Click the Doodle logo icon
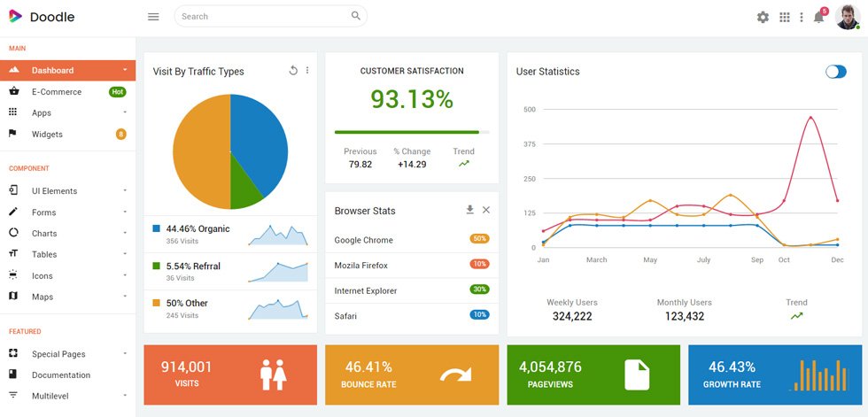 (x=16, y=17)
